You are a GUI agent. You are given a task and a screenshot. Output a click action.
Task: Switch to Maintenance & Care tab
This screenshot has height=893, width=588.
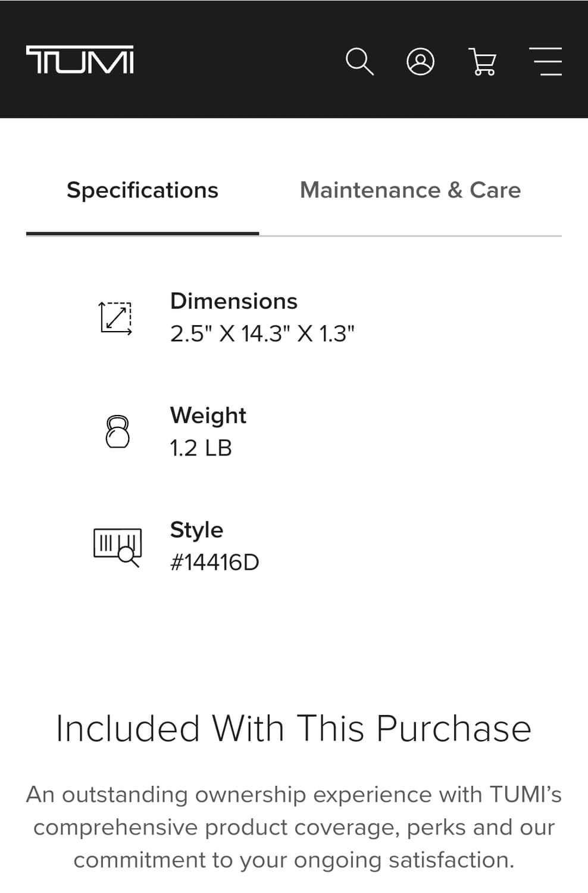click(x=410, y=191)
